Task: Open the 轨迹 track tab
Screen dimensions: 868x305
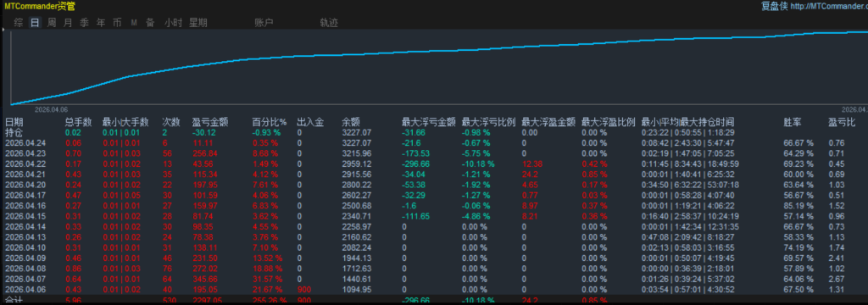Action: [x=329, y=23]
